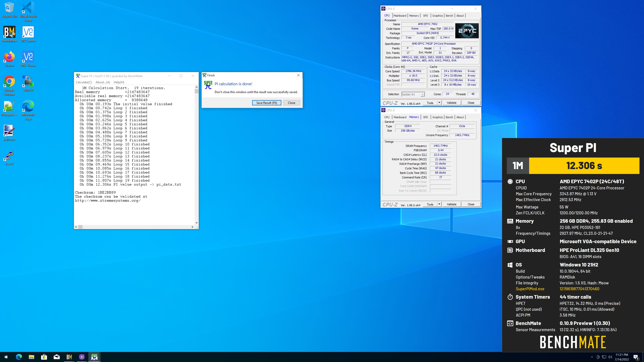Open Microsoft Store taskbar icon
Image resolution: width=644 pixels, height=362 pixels.
click(44, 357)
